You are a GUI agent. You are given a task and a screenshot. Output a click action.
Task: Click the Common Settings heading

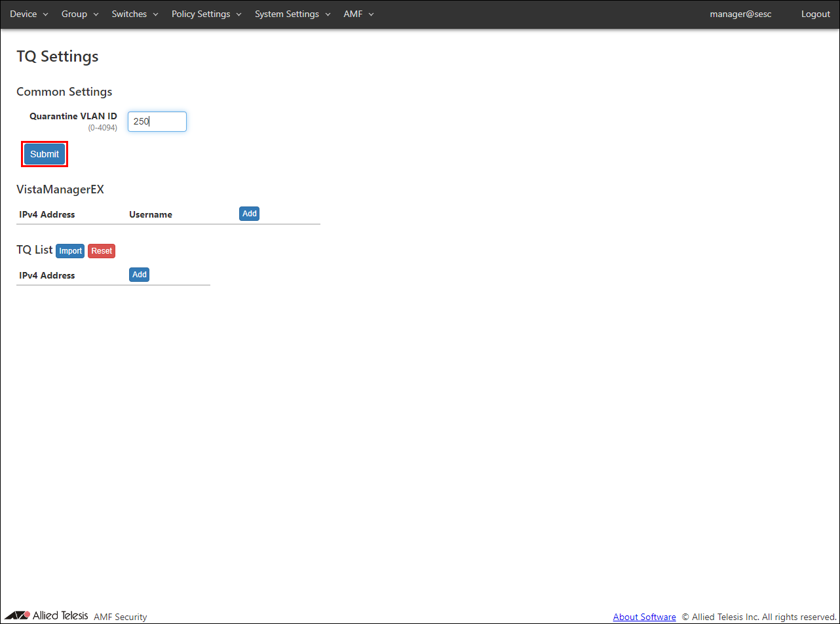point(64,92)
